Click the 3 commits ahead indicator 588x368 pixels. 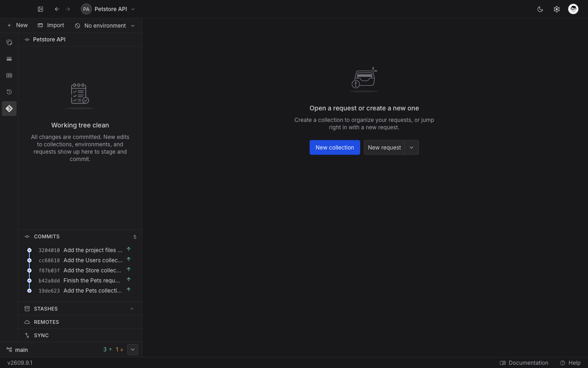108,350
